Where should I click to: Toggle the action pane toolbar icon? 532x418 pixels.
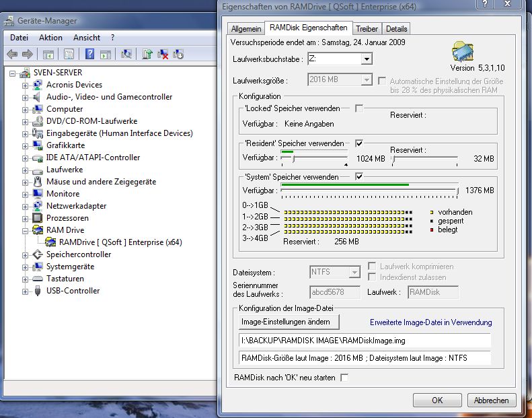point(106,54)
